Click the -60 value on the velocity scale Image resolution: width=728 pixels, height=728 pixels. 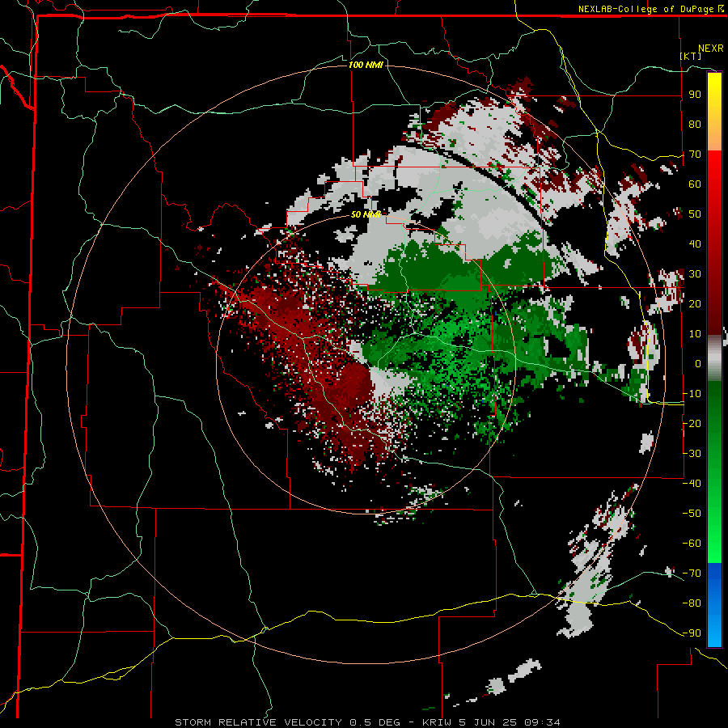pos(692,544)
